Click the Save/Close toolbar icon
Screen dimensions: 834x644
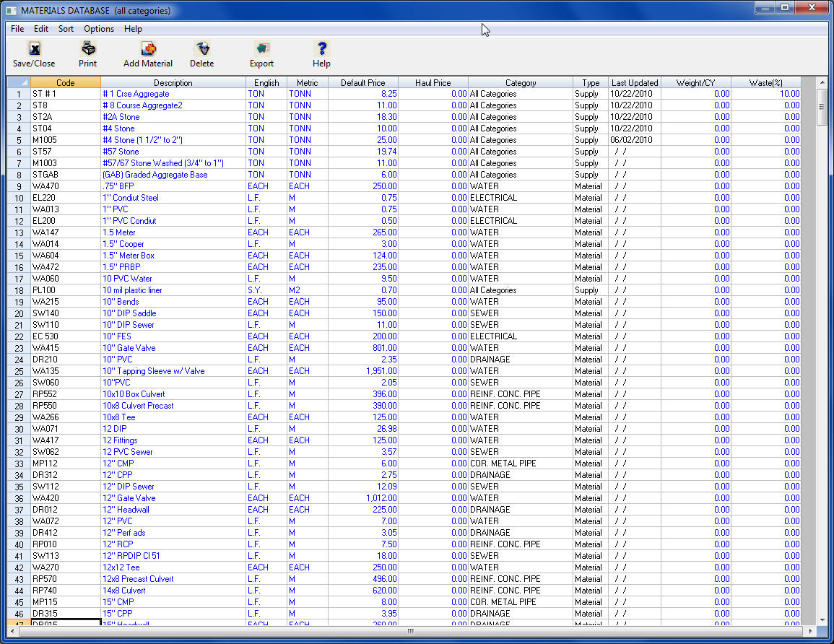34,49
